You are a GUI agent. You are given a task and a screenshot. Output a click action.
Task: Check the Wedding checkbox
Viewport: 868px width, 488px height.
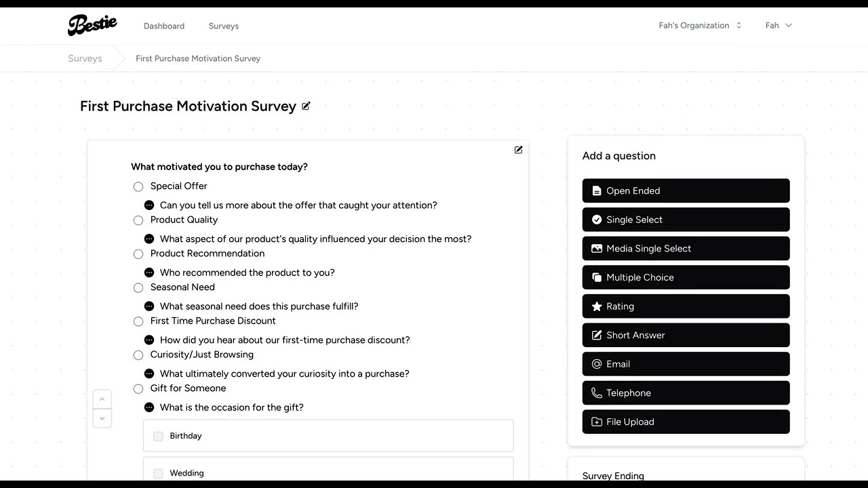(158, 473)
